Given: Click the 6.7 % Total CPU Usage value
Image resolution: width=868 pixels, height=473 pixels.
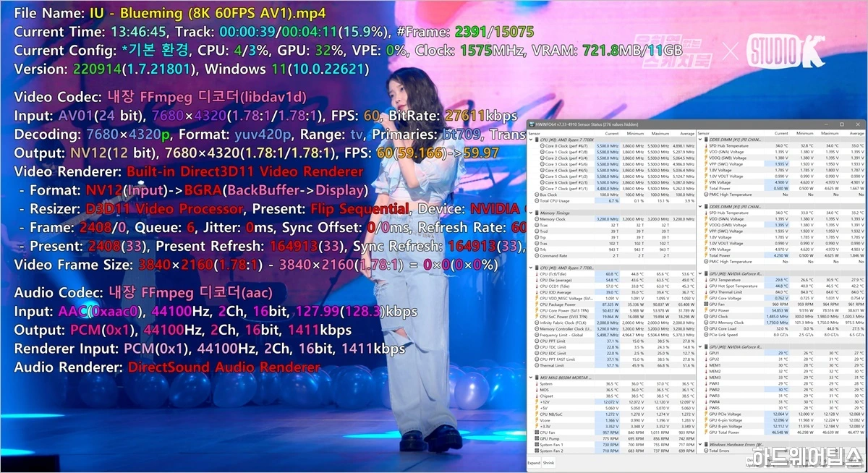Looking at the screenshot, I should point(615,200).
